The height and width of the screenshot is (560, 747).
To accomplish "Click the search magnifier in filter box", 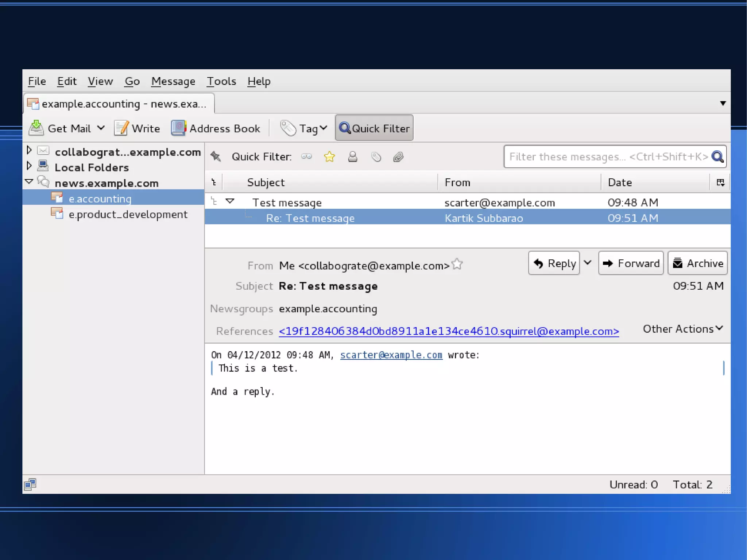I will [x=717, y=157].
